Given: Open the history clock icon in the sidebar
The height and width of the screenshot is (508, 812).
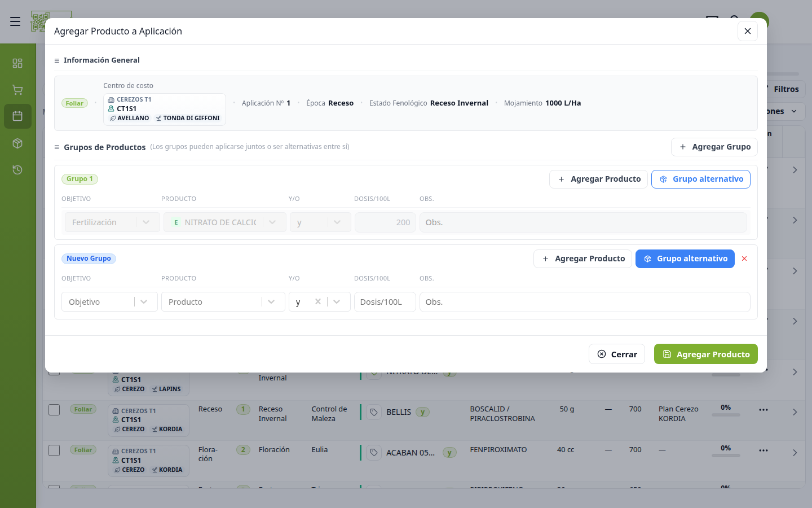Looking at the screenshot, I should 17,170.
